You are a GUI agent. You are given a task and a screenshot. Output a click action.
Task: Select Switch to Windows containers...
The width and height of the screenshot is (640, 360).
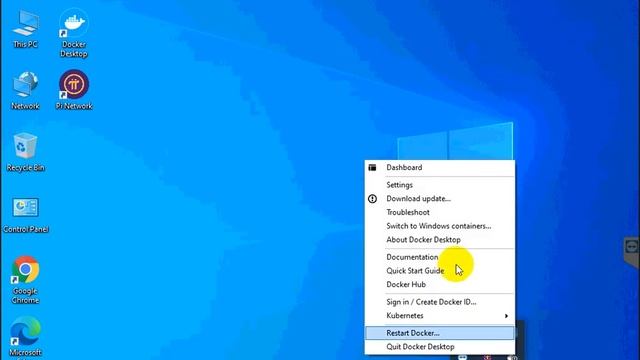click(440, 226)
